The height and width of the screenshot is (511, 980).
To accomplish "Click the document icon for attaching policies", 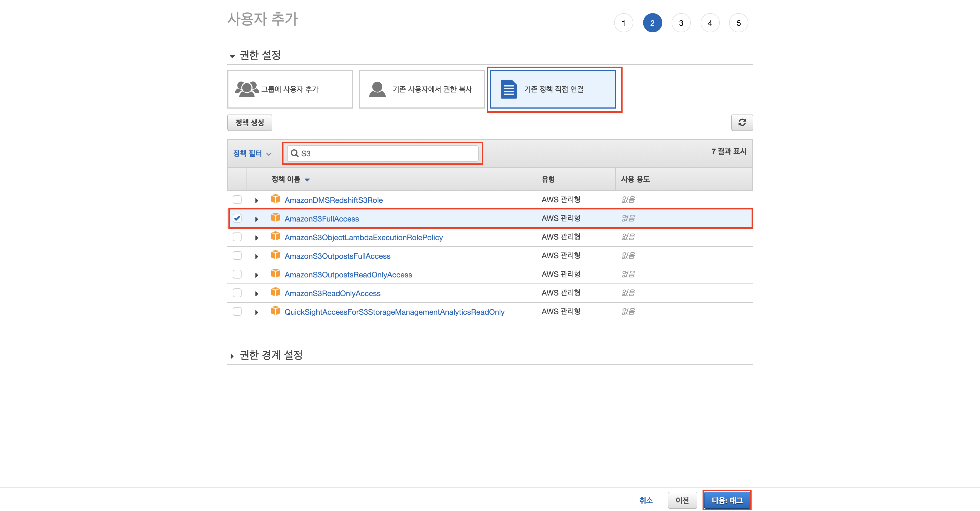I will (509, 89).
